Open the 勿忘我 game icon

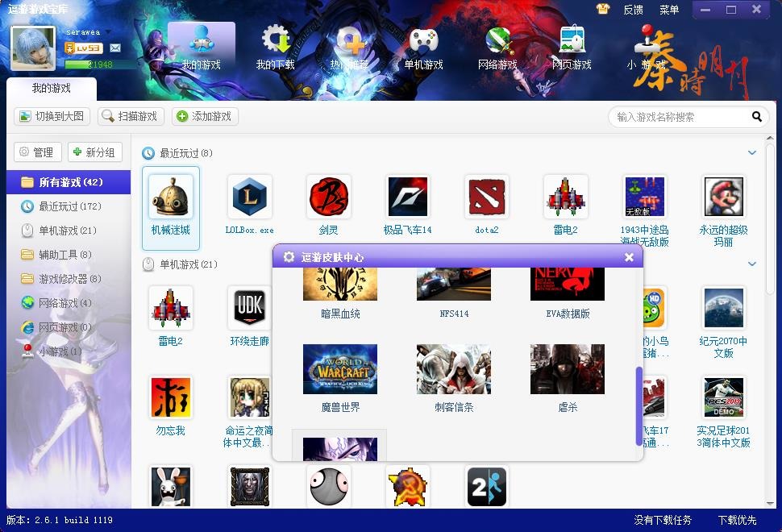click(x=171, y=397)
